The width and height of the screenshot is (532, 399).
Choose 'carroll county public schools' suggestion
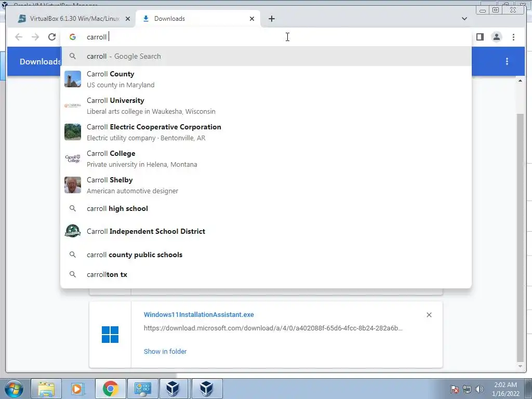[266, 255]
